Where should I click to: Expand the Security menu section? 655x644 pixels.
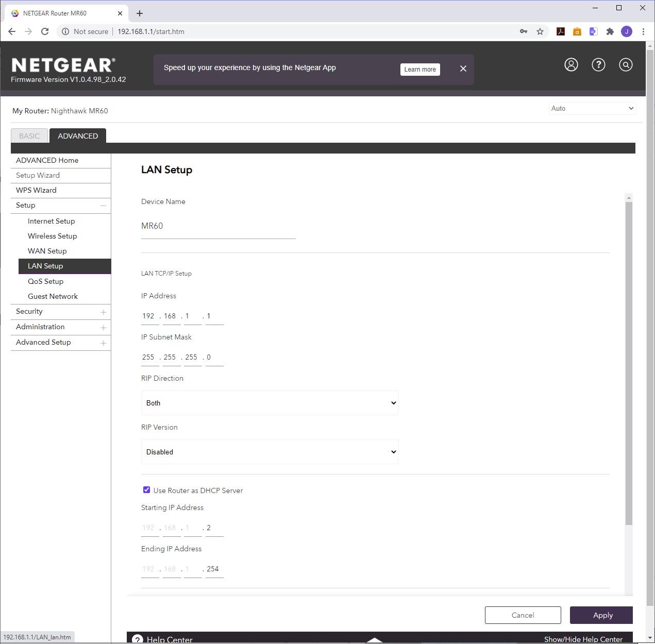(60, 312)
